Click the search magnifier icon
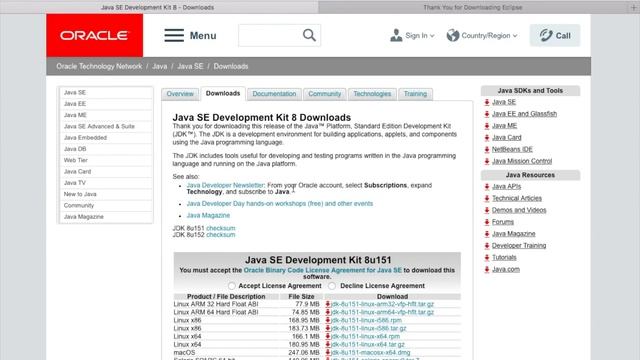640x360 pixels. click(309, 35)
